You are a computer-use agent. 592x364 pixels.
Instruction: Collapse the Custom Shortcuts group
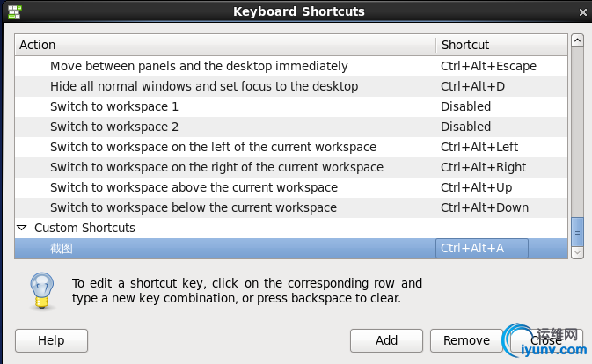coord(22,228)
